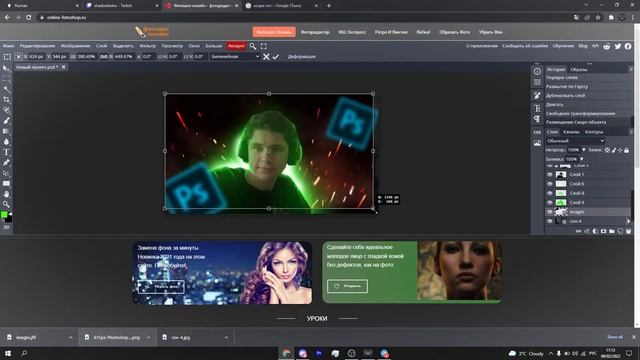Select the Type tool
The height and width of the screenshot is (360, 640).
pyautogui.click(x=6, y=152)
